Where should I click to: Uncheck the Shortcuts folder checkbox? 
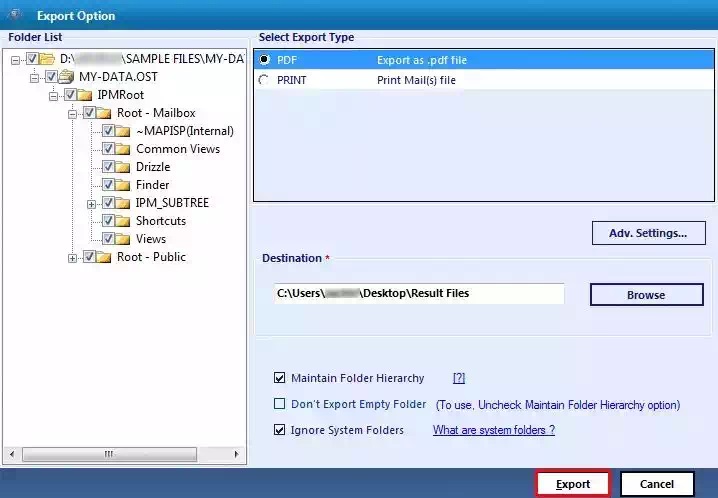(108, 221)
